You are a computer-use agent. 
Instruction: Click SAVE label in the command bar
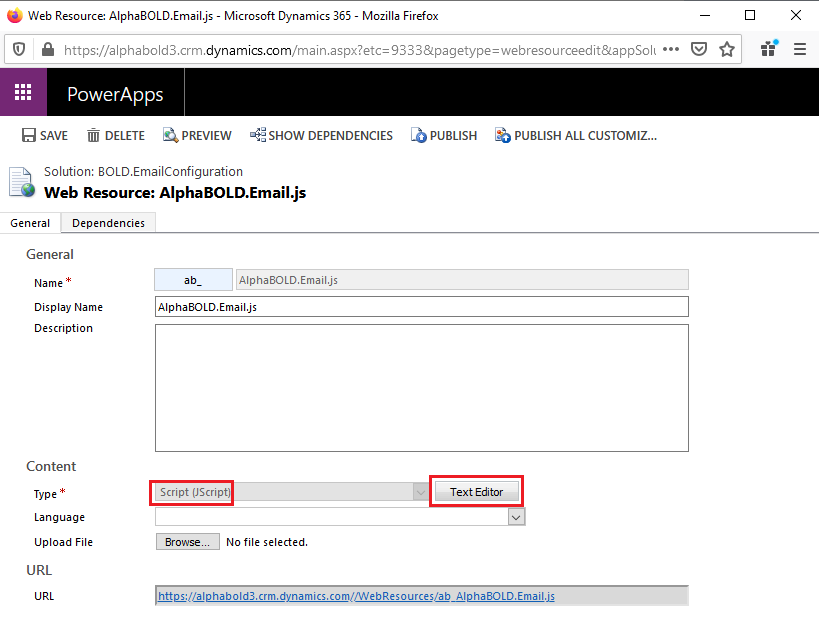pos(54,136)
